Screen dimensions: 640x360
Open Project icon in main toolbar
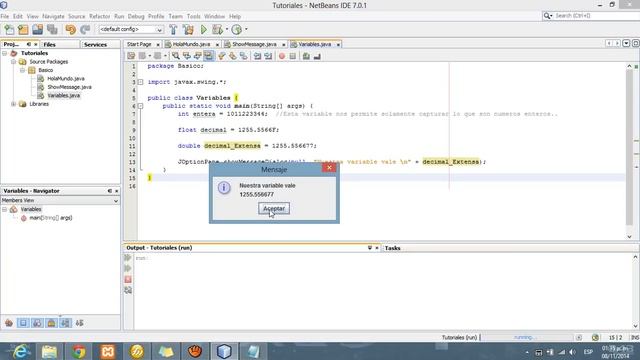point(38,29)
